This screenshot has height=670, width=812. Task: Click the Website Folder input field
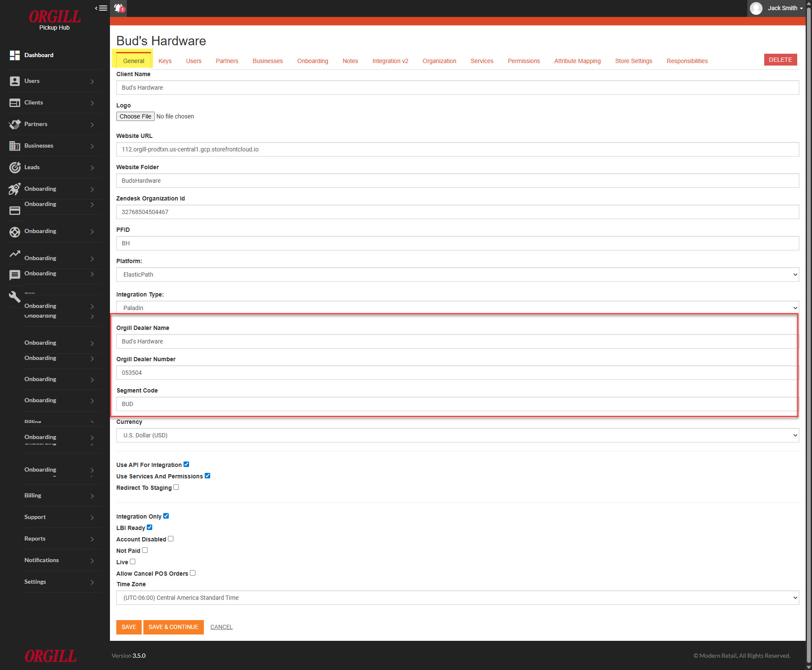[x=458, y=181]
